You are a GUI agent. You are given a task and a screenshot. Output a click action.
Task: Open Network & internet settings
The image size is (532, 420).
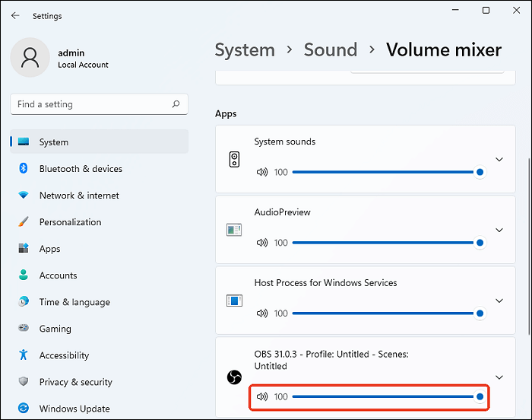(79, 196)
